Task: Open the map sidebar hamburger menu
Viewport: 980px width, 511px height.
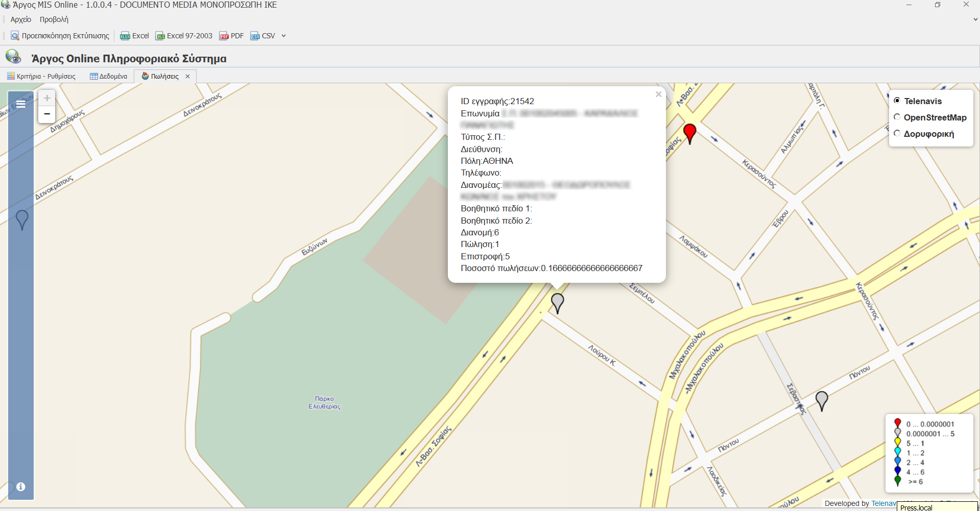Action: pyautogui.click(x=21, y=104)
